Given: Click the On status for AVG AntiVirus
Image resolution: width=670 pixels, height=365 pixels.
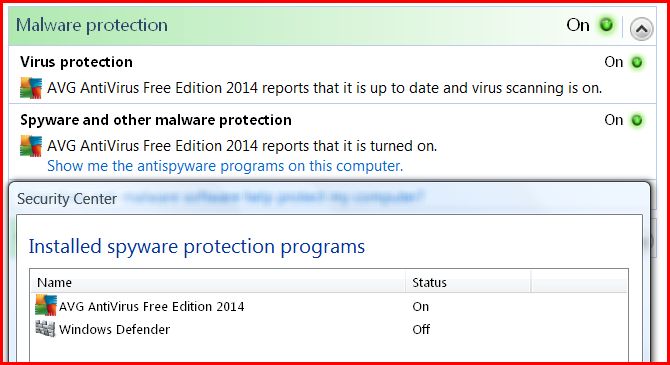Looking at the screenshot, I should 420,306.
